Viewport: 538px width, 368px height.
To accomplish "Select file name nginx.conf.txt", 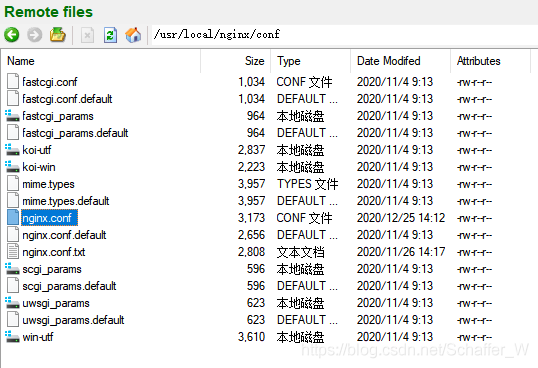I will coord(54,252).
